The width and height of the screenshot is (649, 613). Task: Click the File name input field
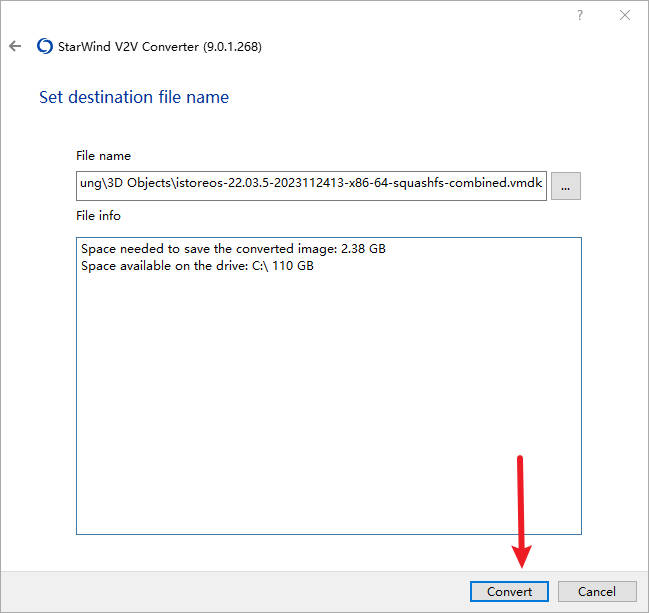pyautogui.click(x=311, y=186)
